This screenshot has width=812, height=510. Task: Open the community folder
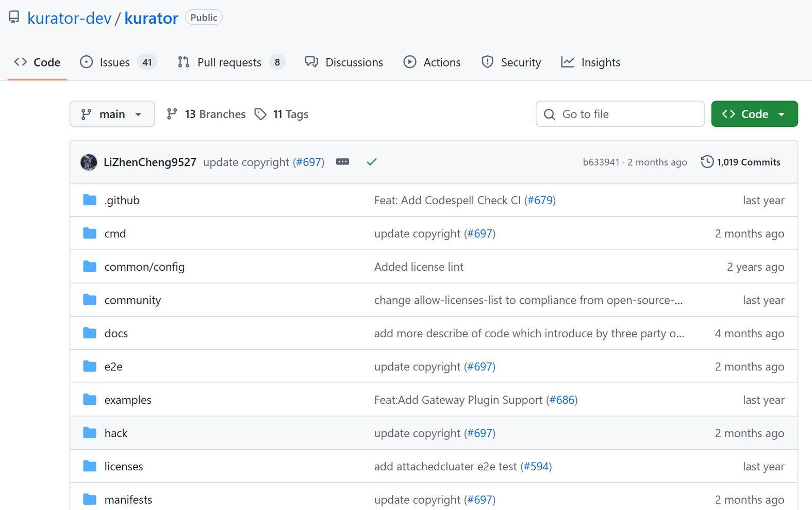[x=132, y=300]
